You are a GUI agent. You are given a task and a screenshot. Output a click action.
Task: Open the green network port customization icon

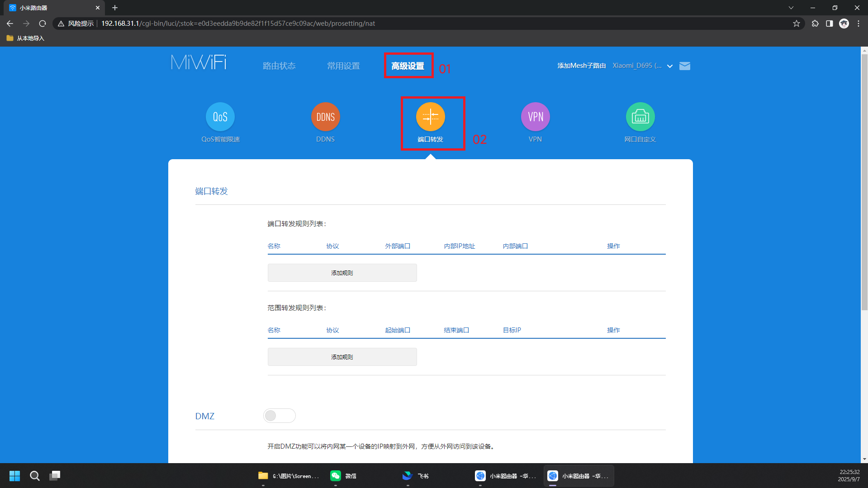[x=640, y=117]
